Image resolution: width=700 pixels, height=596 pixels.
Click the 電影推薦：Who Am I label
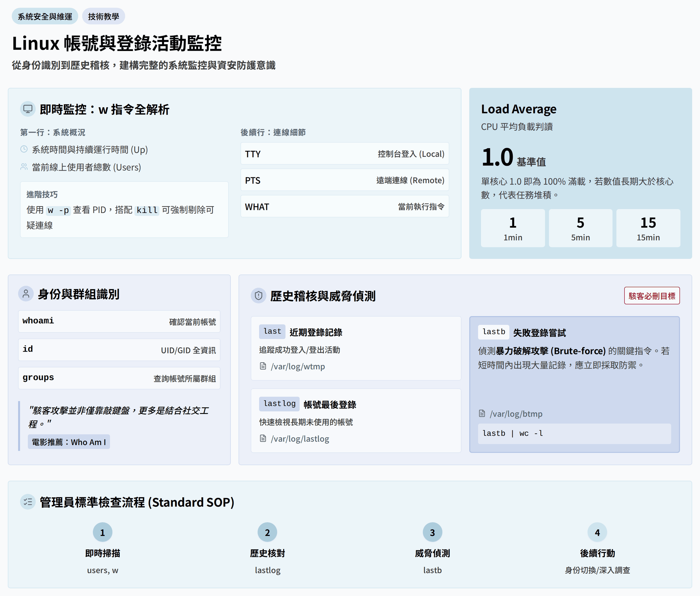(69, 442)
